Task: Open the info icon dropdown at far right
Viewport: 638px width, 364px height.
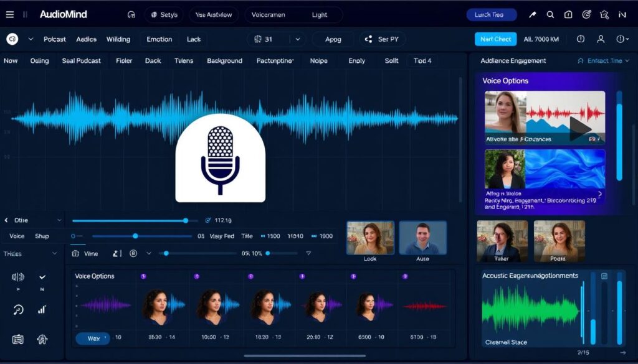Action: (x=623, y=39)
